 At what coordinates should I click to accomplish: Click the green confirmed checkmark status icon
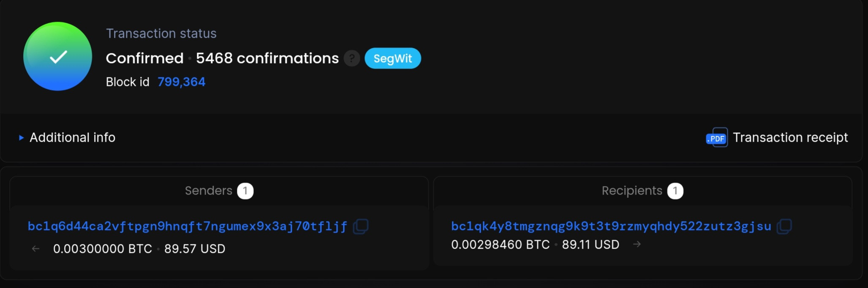pos(57,56)
